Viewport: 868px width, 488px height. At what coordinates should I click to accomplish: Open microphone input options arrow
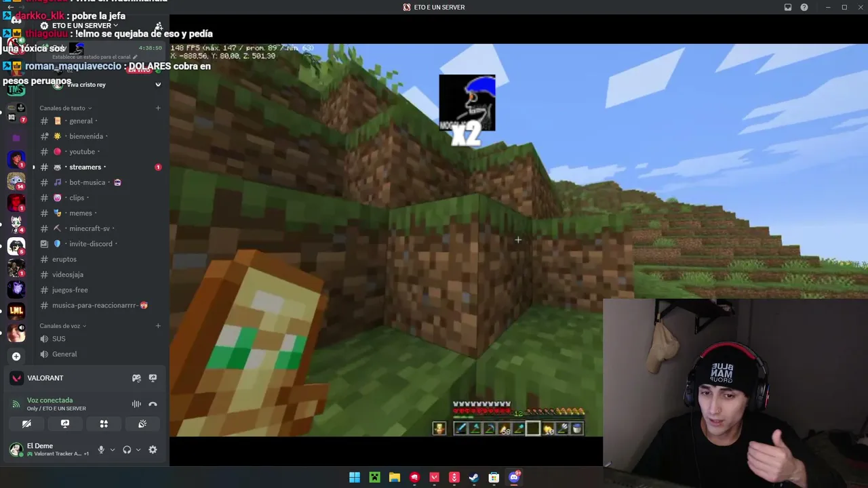[x=113, y=449]
